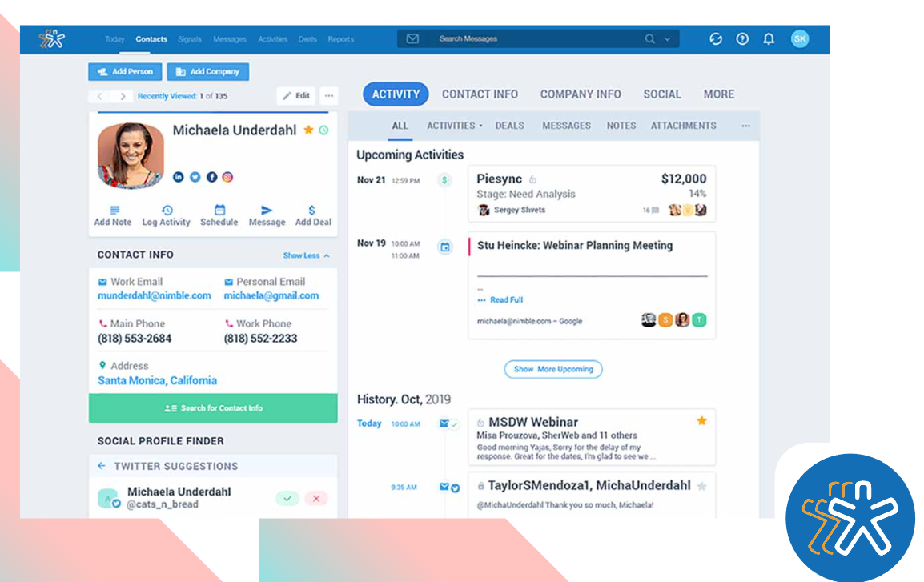
Task: Toggle the star on MSDW Webinar
Action: coord(702,420)
